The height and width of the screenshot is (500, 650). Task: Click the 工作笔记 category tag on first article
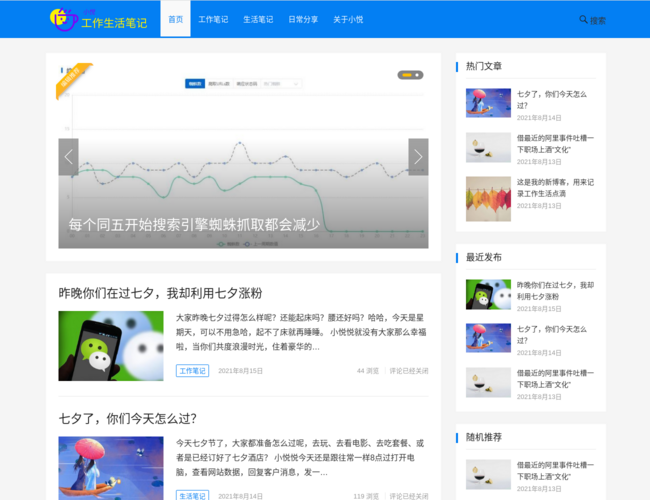192,371
